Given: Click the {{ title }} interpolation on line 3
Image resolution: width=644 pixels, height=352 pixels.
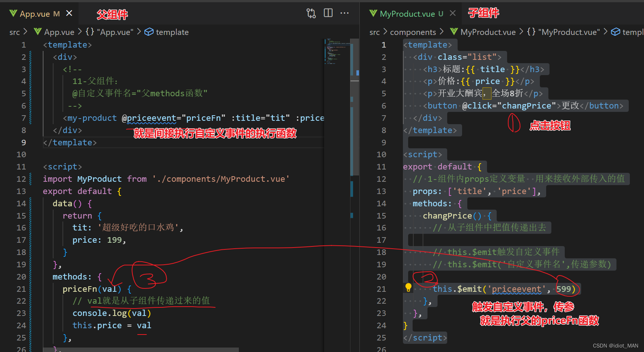Looking at the screenshot, I should [x=493, y=70].
